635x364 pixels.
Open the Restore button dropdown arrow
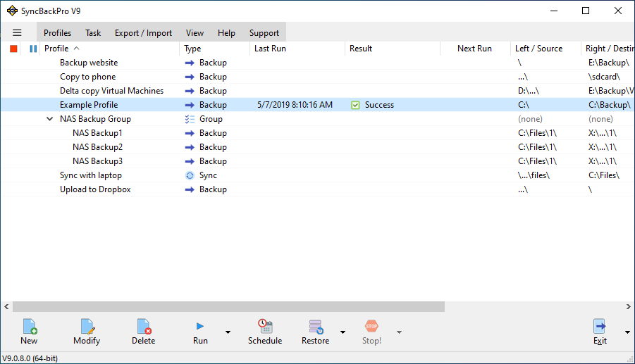[343, 332]
